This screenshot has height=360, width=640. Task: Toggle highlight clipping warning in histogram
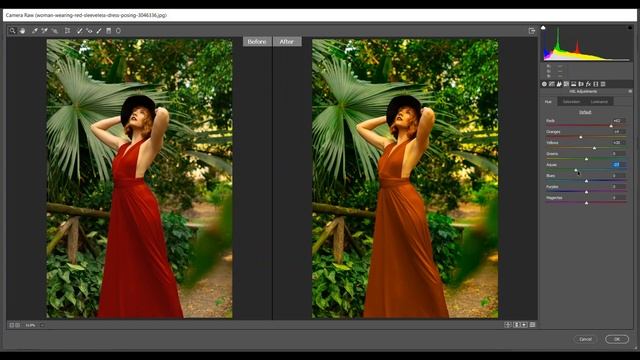pyautogui.click(x=630, y=28)
